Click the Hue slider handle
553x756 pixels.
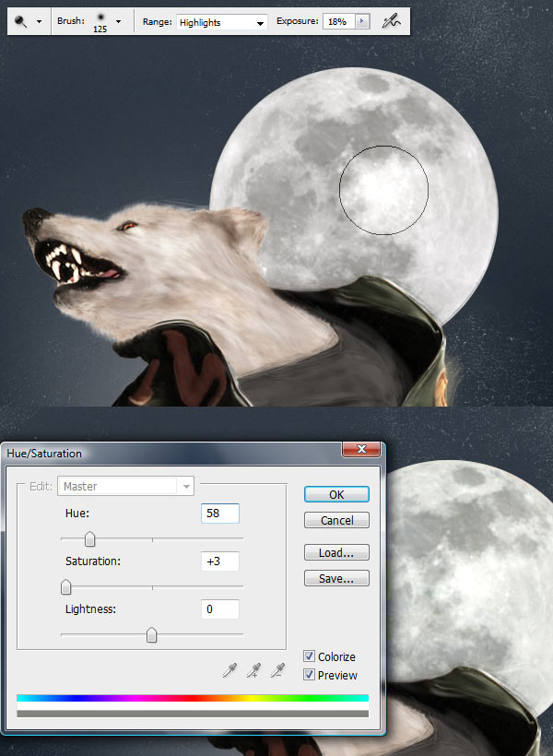[x=89, y=539]
